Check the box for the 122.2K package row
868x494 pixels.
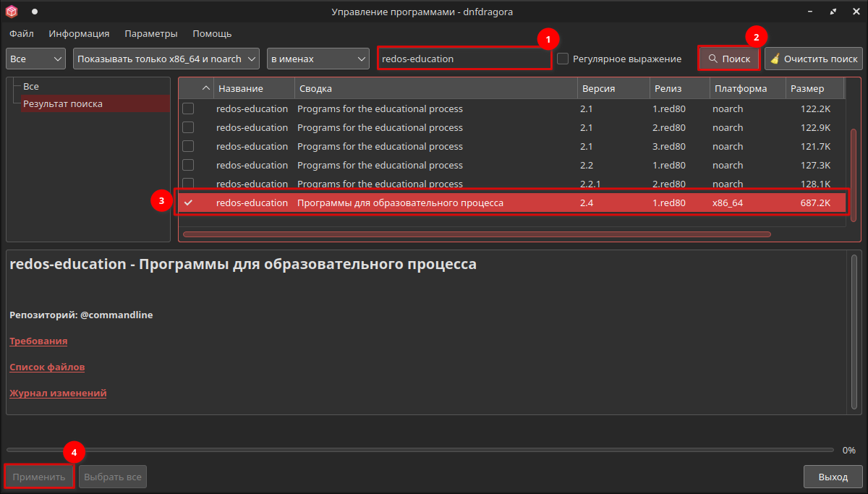pyautogui.click(x=188, y=108)
